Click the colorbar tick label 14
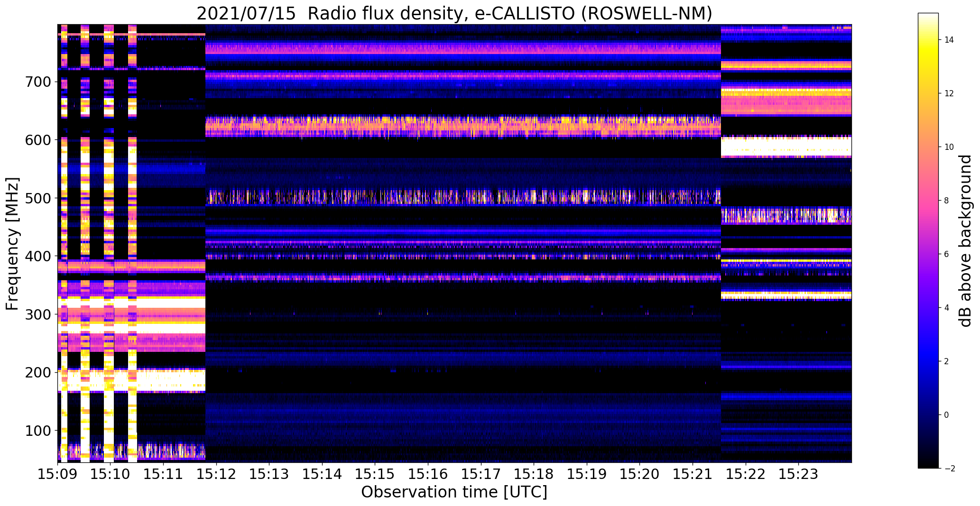 pos(949,40)
